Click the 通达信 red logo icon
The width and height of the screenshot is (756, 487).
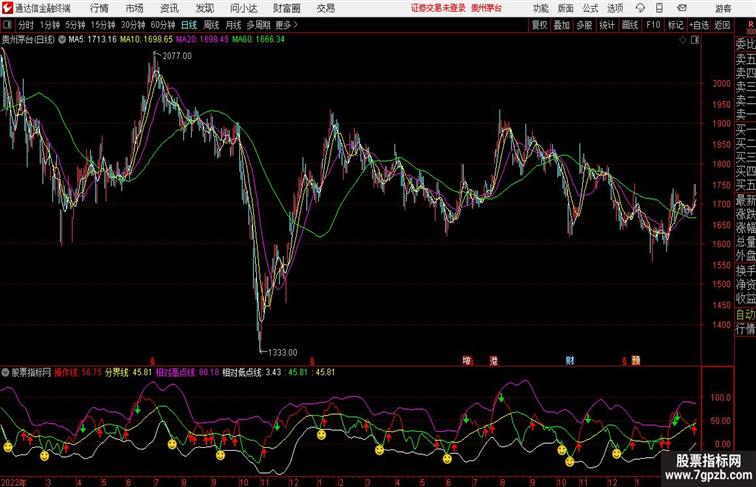coord(7,8)
